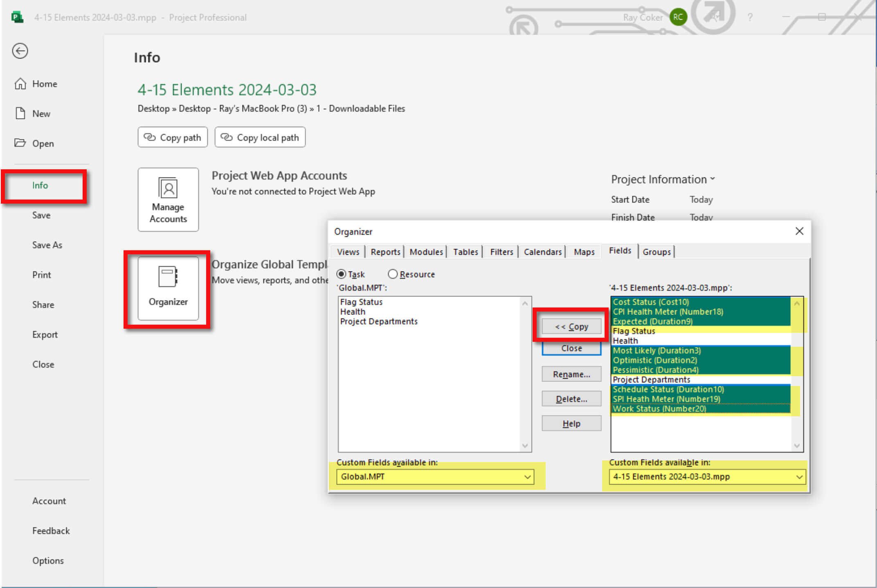Image resolution: width=877 pixels, height=588 pixels.
Task: Select Pessimistic (Duration4) field
Action: click(701, 370)
